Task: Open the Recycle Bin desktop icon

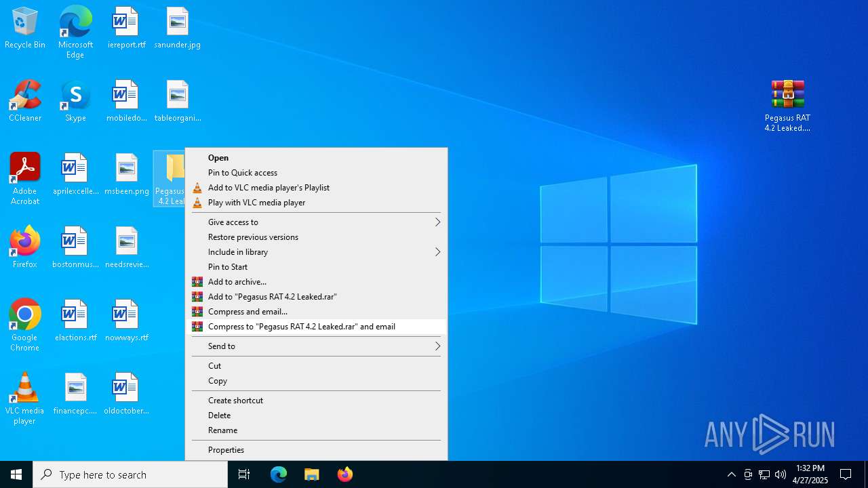Action: point(25,28)
